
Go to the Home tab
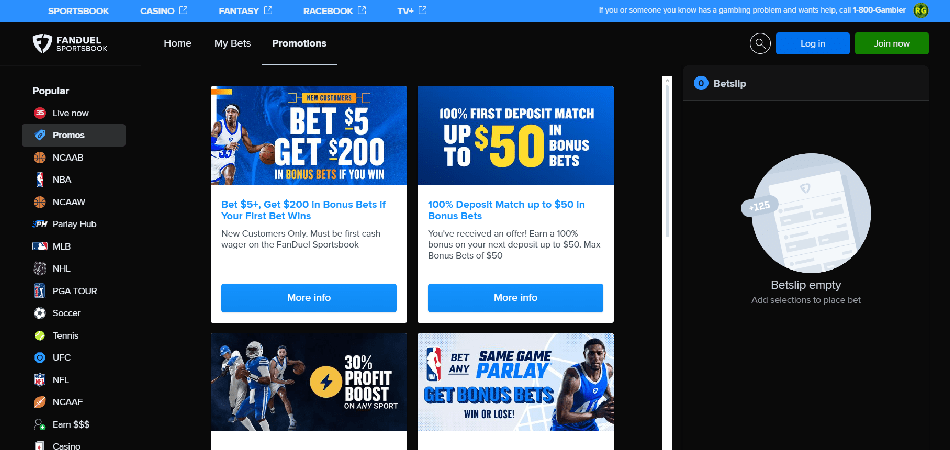pyautogui.click(x=178, y=44)
